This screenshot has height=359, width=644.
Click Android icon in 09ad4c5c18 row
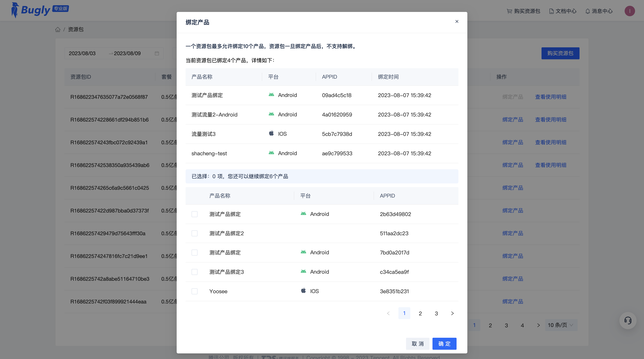(271, 95)
